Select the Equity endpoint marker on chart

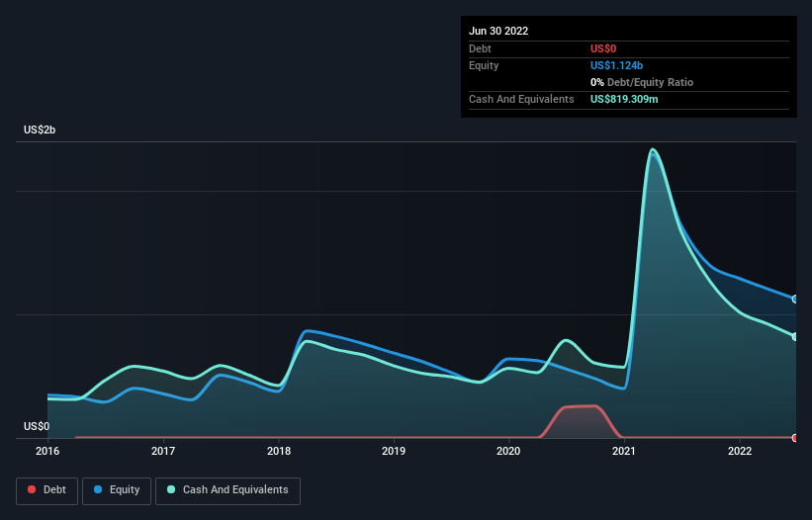click(795, 300)
